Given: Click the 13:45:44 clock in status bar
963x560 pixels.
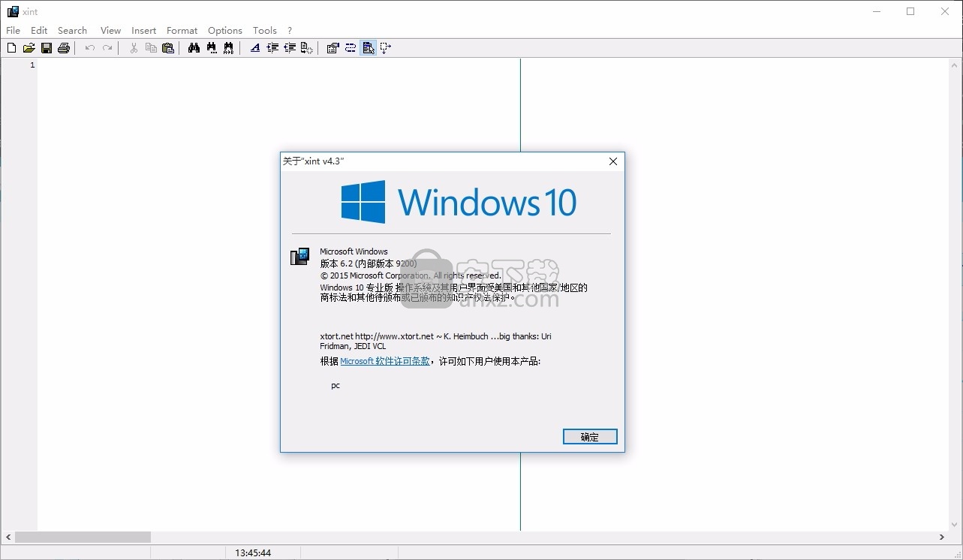Looking at the screenshot, I should click(253, 552).
